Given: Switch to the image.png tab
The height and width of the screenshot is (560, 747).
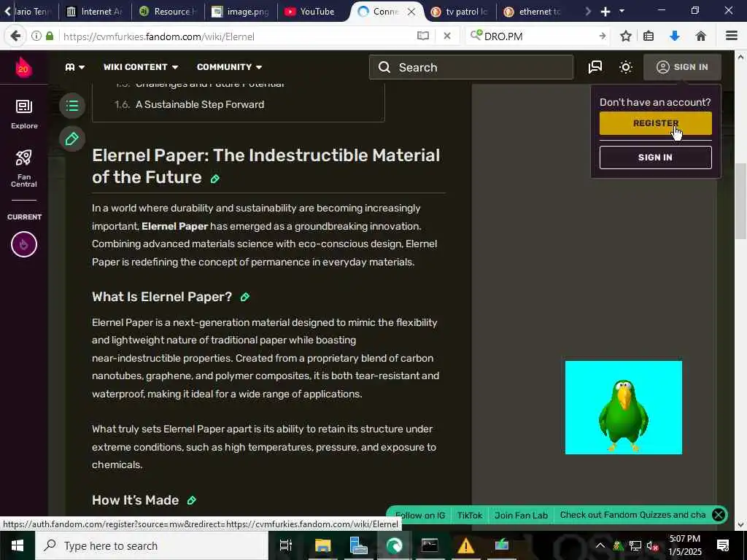Looking at the screenshot, I should click(x=241, y=12).
